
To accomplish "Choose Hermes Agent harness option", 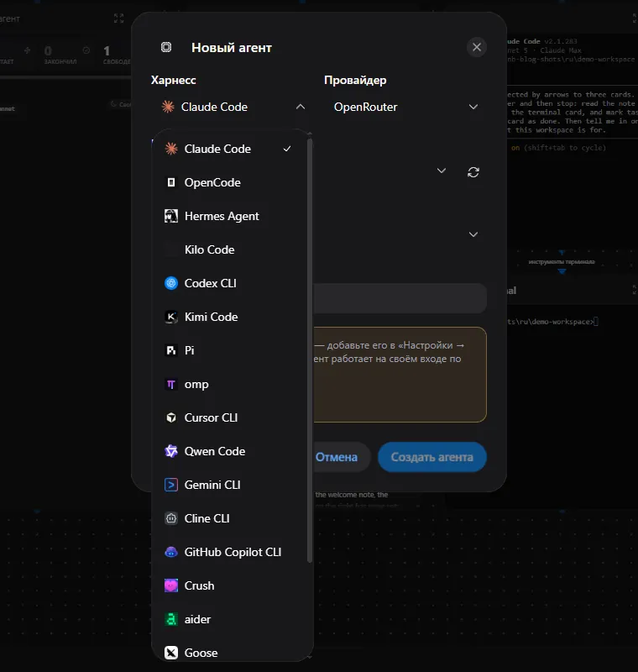I will tap(229, 216).
